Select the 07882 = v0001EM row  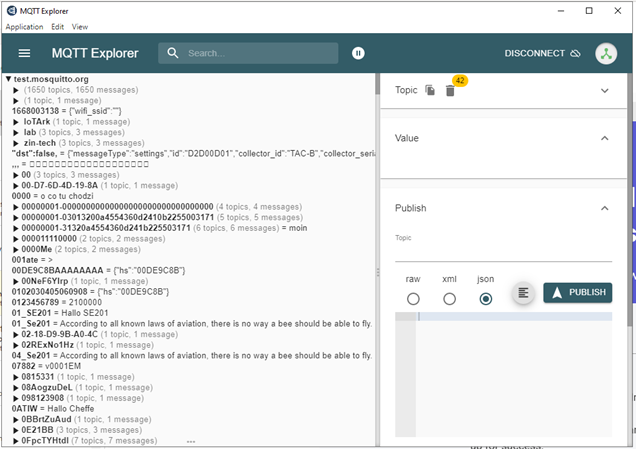point(46,366)
